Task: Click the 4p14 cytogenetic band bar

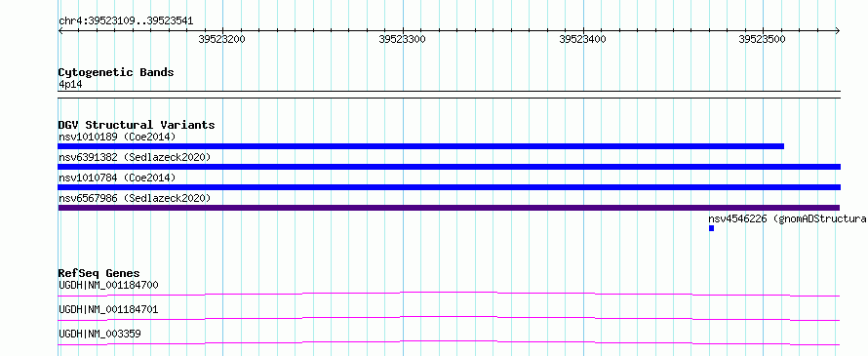Action: pos(449,95)
